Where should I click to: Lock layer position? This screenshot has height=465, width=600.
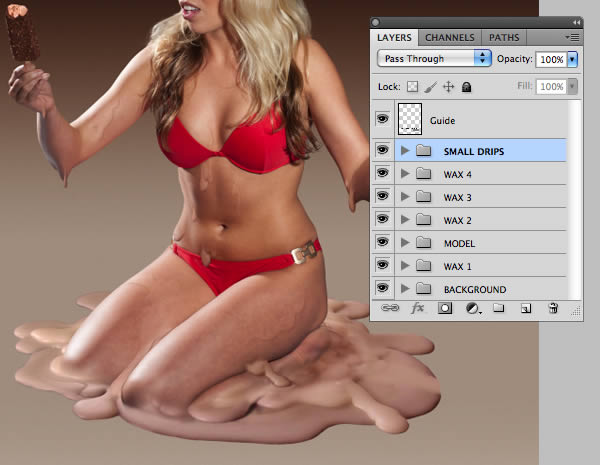pyautogui.click(x=448, y=87)
